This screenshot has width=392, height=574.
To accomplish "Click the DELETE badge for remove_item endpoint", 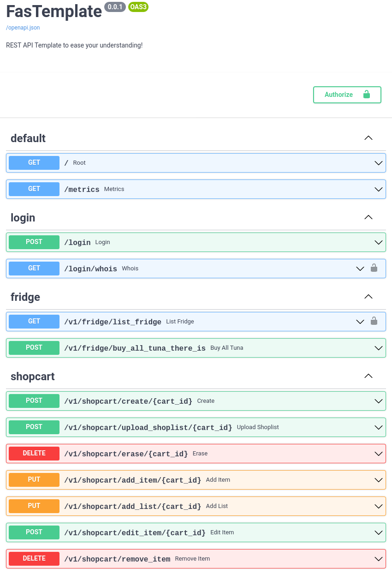I will tap(34, 559).
